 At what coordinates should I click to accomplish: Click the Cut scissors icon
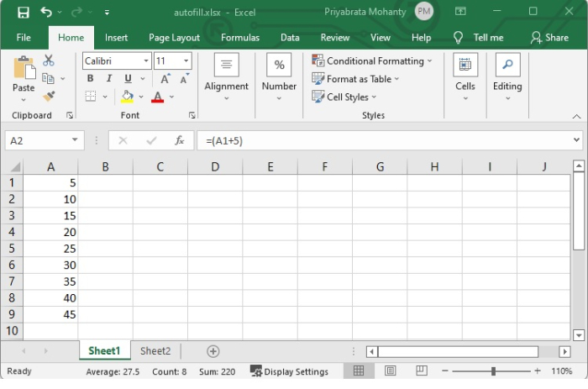49,60
